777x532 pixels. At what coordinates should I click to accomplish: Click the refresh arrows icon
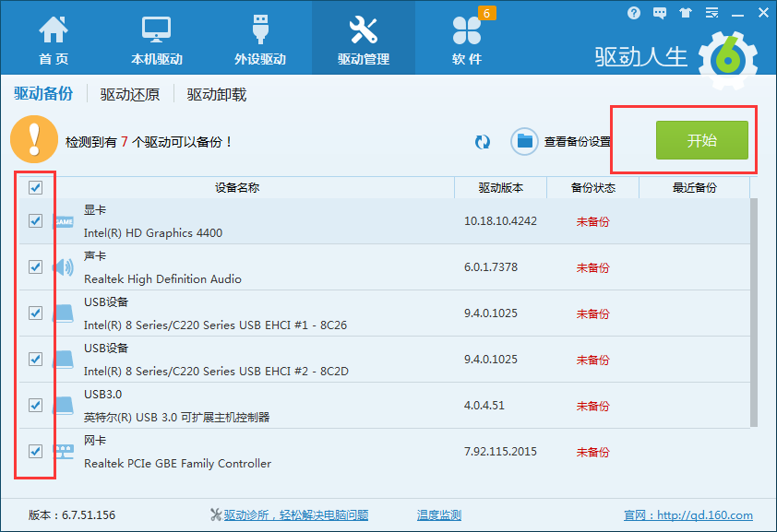point(482,142)
